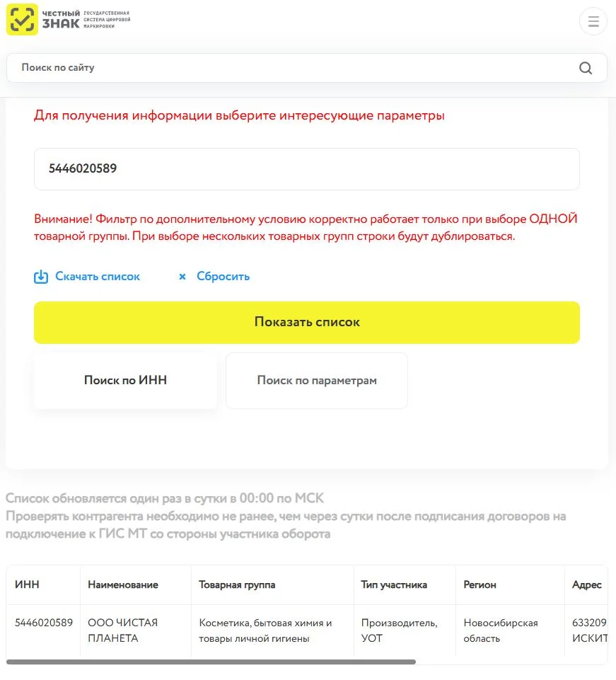Open the hamburger menu in the header

[x=593, y=21]
